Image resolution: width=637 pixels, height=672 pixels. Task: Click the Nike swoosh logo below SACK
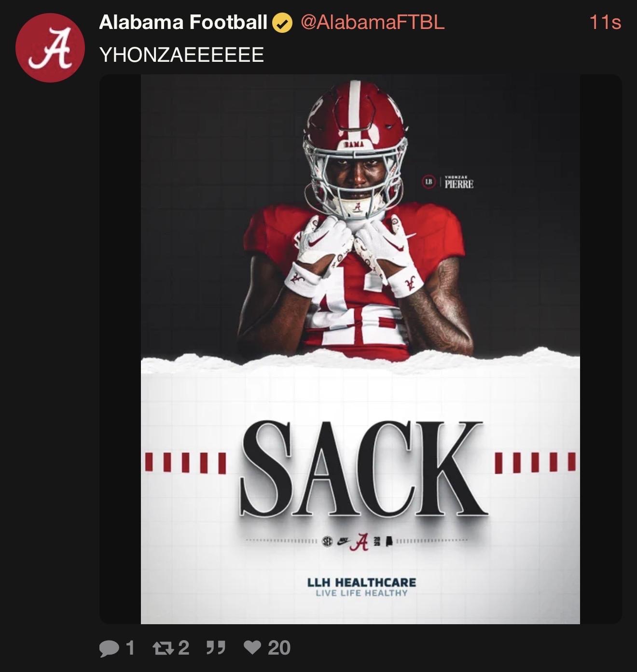pyautogui.click(x=344, y=542)
